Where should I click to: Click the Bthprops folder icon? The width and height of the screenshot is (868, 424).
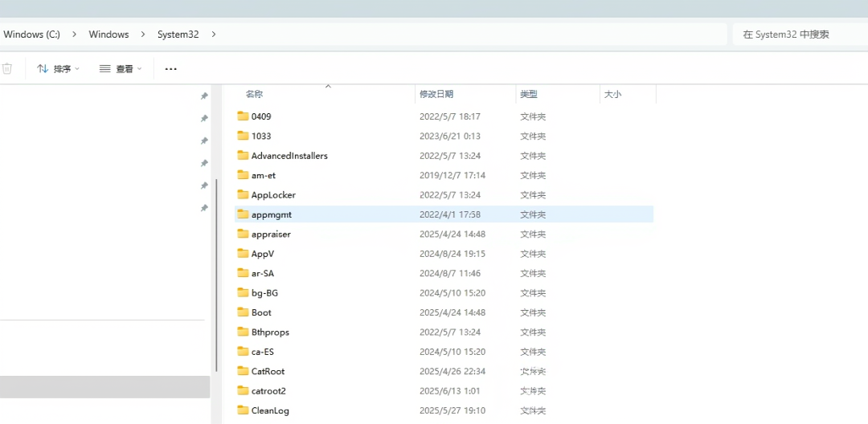point(243,332)
